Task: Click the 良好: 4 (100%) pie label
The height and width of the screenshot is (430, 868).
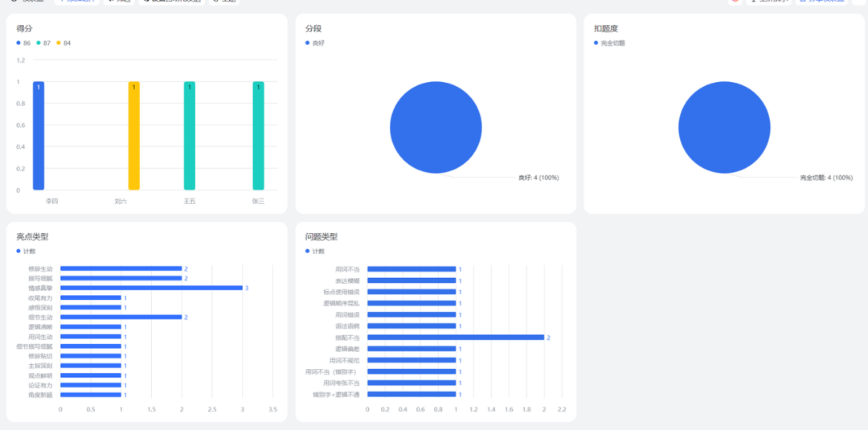Action: [538, 178]
